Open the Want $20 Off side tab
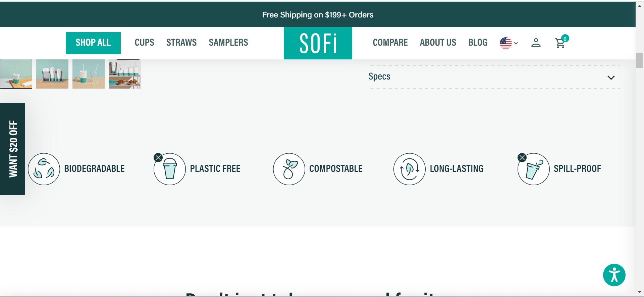This screenshot has height=297, width=644. (13, 149)
